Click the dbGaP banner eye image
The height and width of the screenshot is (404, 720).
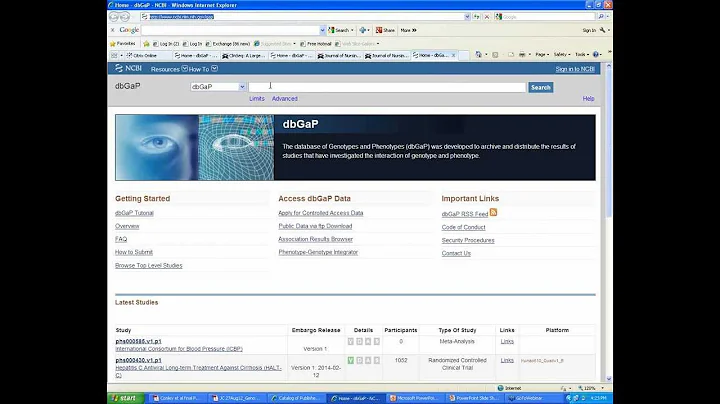tap(194, 147)
